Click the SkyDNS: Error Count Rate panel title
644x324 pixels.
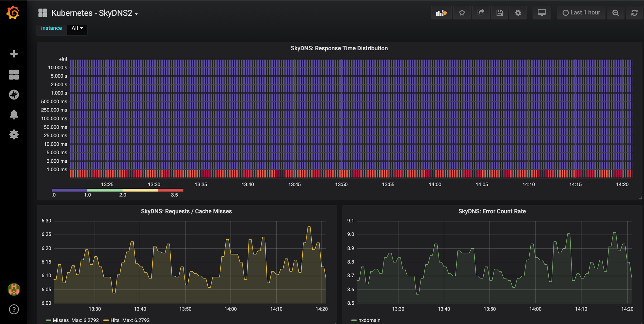(x=492, y=211)
